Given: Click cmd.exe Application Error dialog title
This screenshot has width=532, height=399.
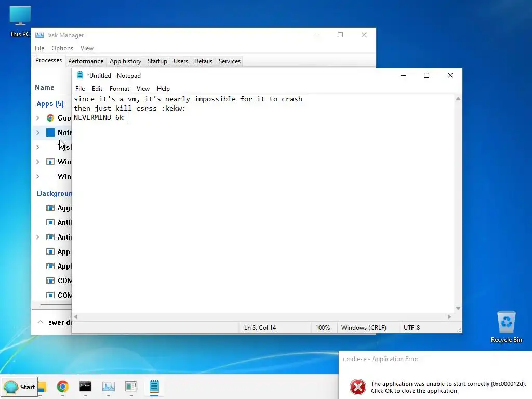Looking at the screenshot, I should 380,359.
